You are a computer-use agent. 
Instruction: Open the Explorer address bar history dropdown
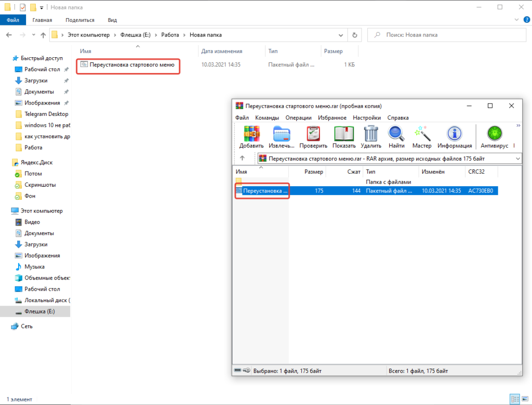click(341, 35)
